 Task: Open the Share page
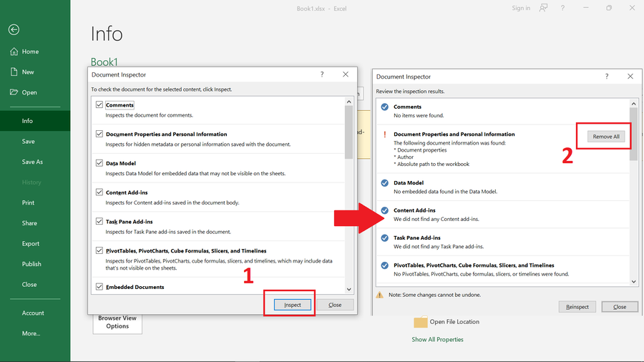29,223
